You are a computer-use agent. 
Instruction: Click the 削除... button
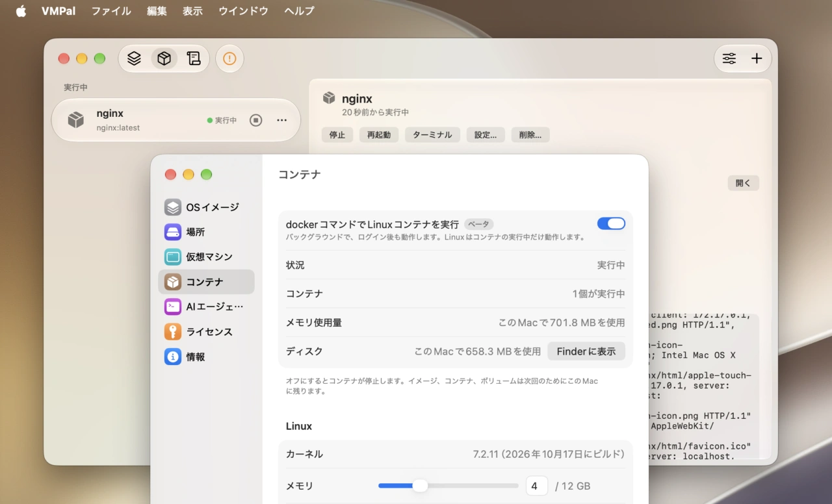[x=530, y=135]
